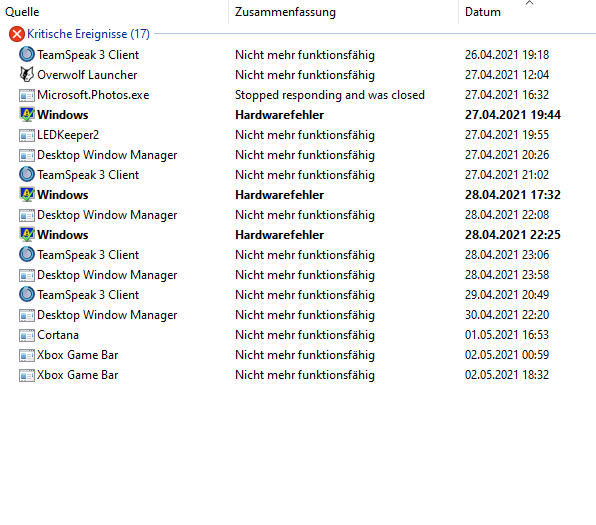Click Desktop Window Manager icon dated 28.04.2021 23:58
Image resolution: width=596 pixels, height=525 pixels.
[x=27, y=275]
